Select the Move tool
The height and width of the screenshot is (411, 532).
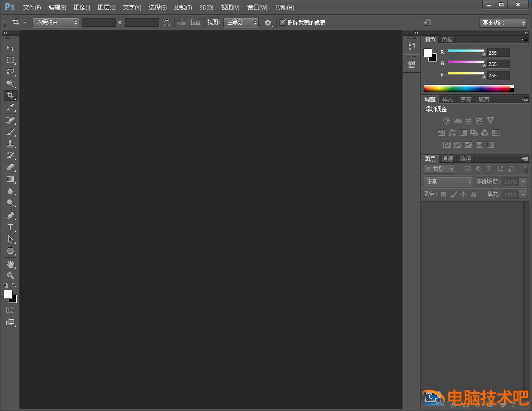(x=10, y=48)
